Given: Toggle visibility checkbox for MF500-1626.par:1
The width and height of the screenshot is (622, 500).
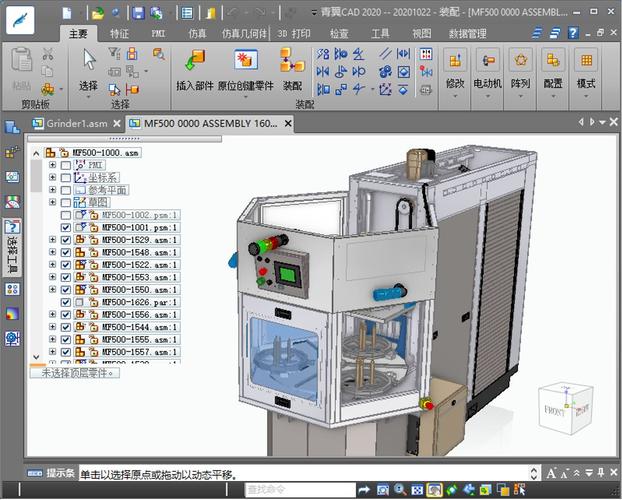Looking at the screenshot, I should (66, 302).
